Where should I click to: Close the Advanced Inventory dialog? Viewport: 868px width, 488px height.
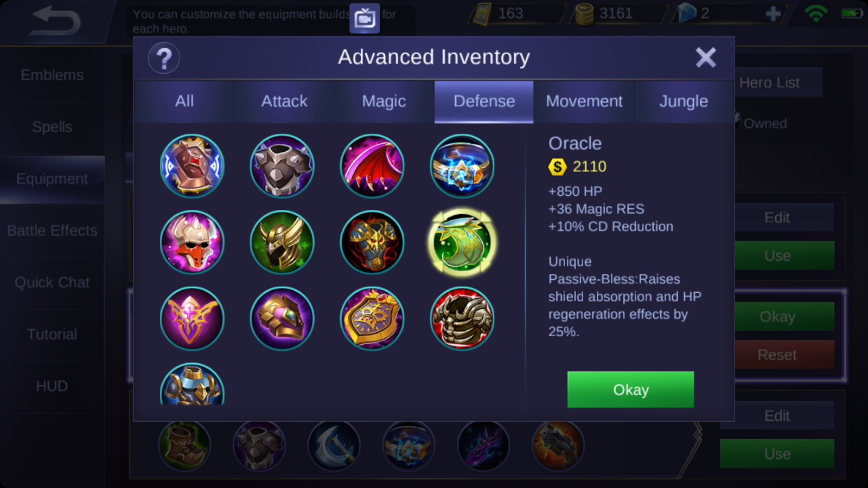(x=706, y=57)
